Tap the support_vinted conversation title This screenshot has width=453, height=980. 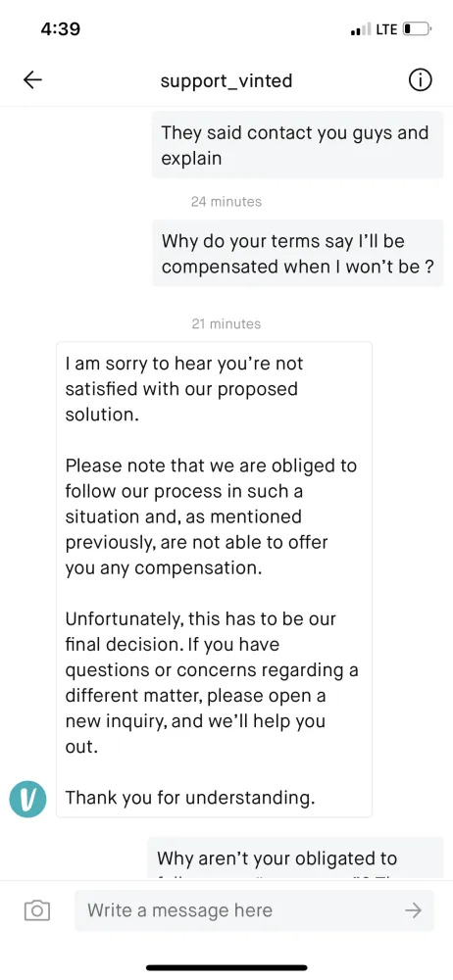point(226,80)
